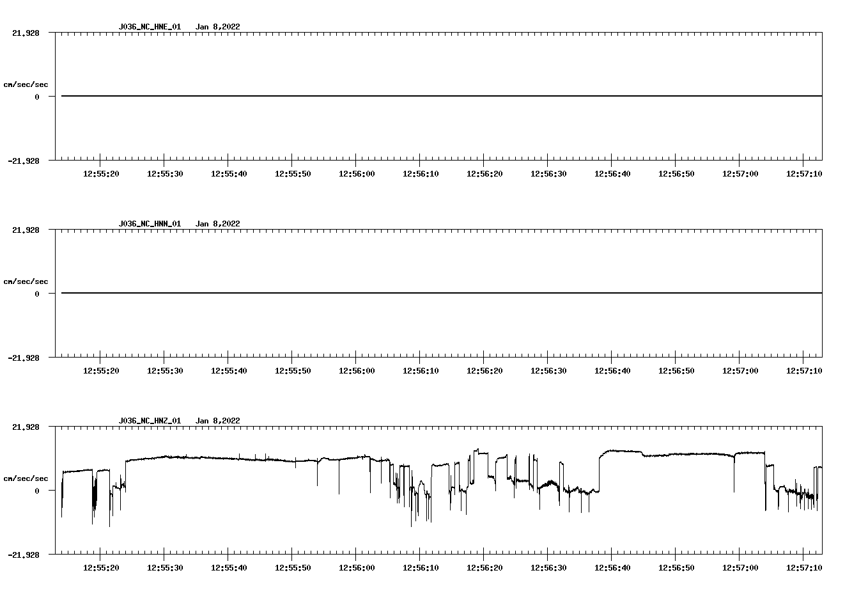868x591 pixels.
Task: Click the zero label on HNZ vertical axis
Action: tap(37, 491)
